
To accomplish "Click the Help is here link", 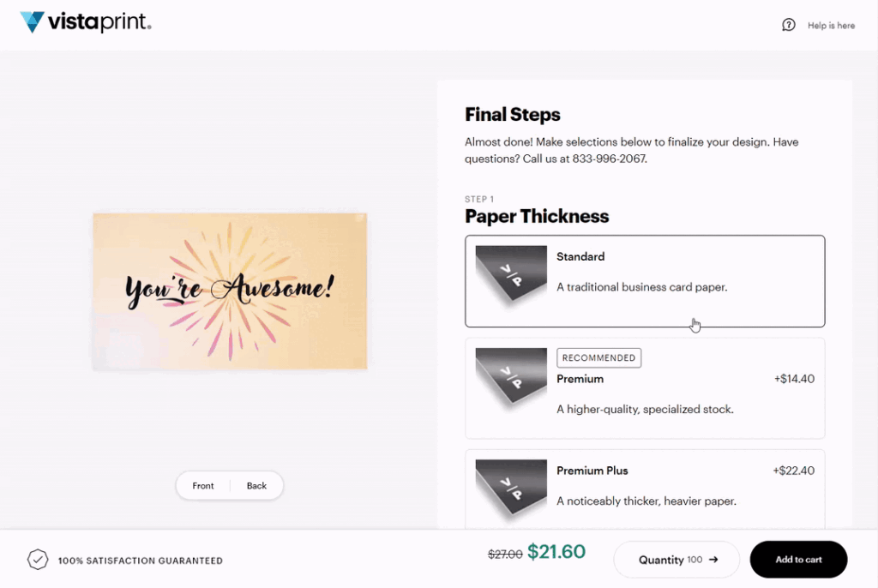I will pos(831,25).
